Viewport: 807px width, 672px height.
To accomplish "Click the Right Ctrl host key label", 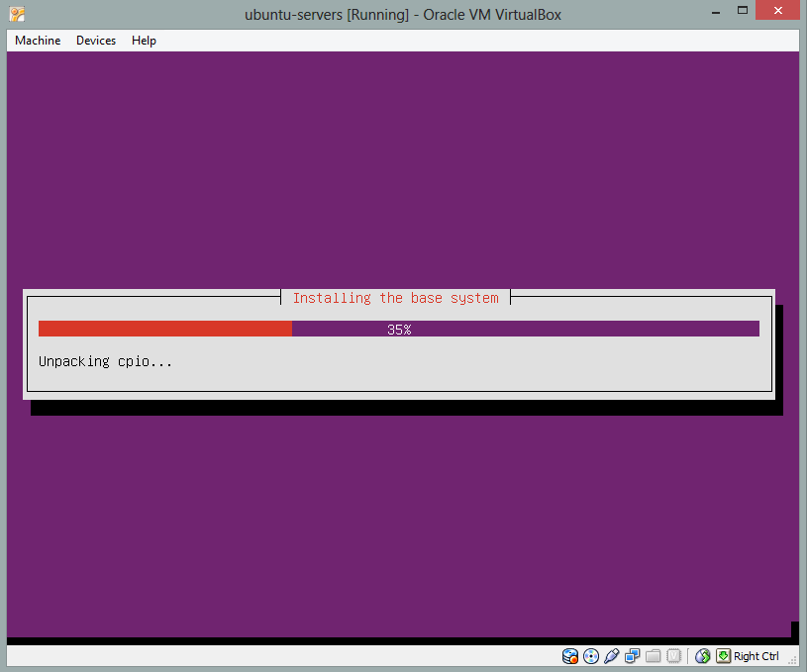I will click(757, 656).
